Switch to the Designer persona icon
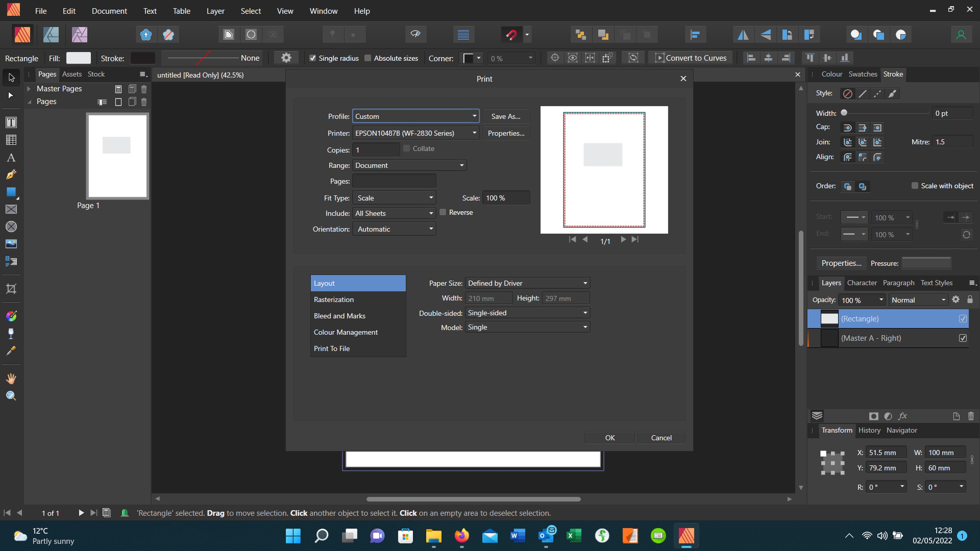980x551 pixels. click(51, 35)
